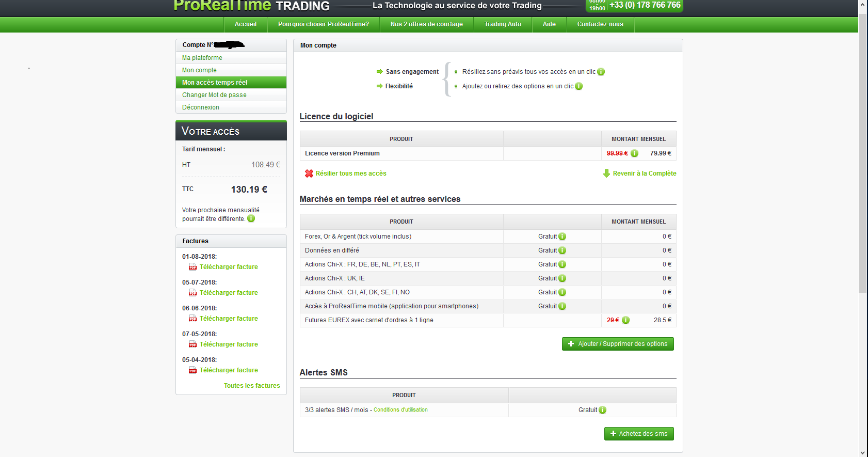
Task: Open Contactez-nous menu item
Action: tap(600, 24)
